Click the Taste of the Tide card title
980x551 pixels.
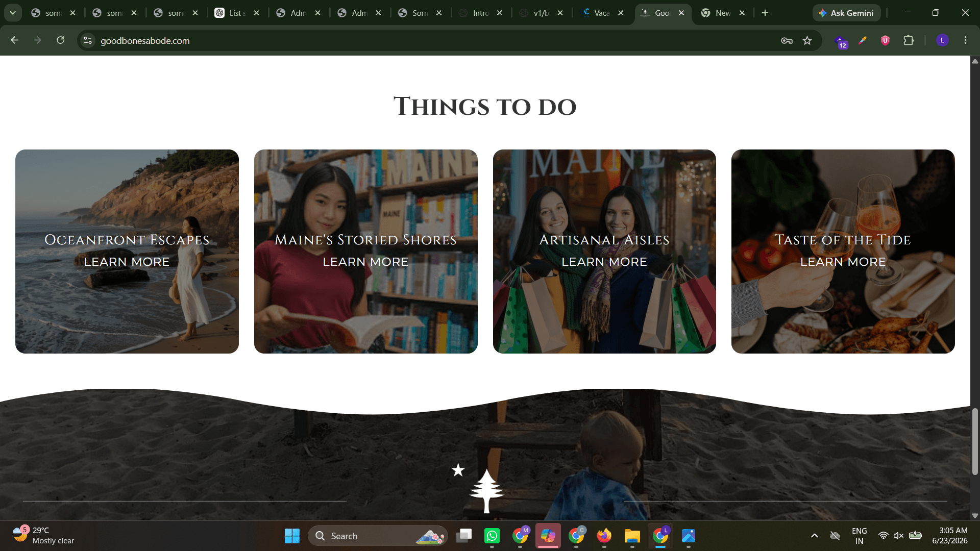click(843, 240)
